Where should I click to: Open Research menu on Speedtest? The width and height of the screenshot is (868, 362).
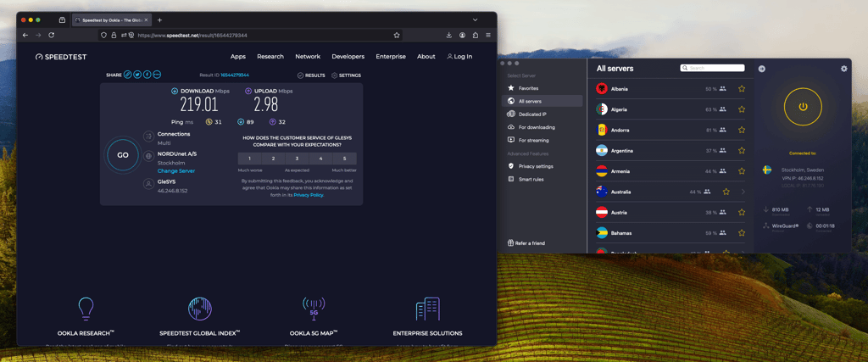pyautogui.click(x=270, y=57)
